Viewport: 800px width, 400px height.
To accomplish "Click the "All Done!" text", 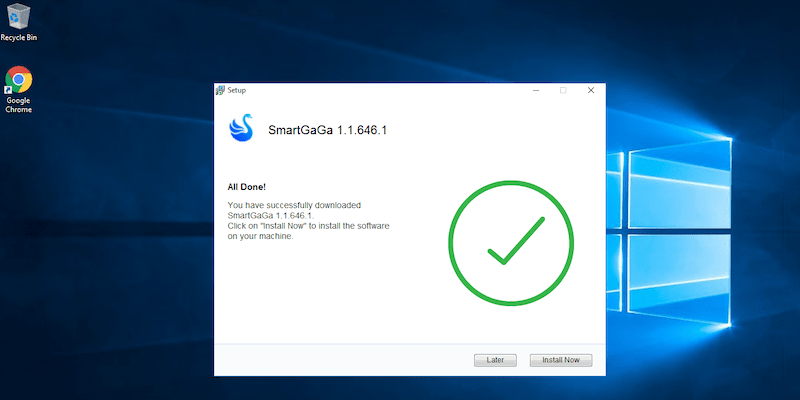I will (x=246, y=187).
